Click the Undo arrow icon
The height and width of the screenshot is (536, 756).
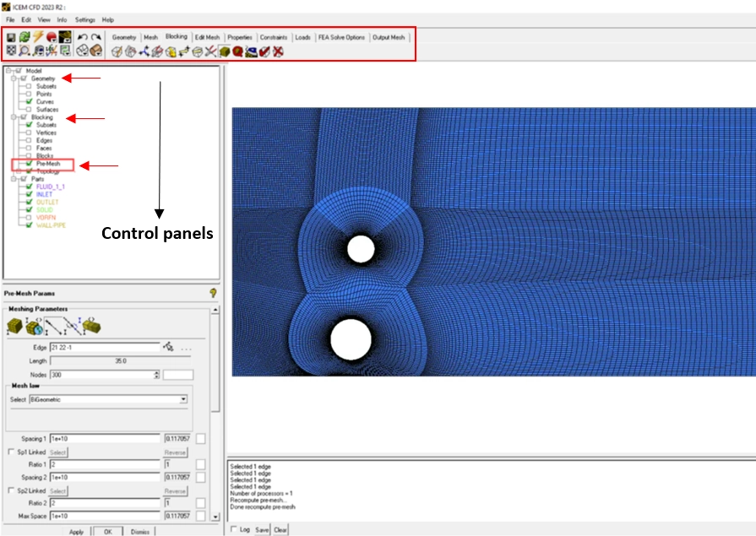point(82,37)
